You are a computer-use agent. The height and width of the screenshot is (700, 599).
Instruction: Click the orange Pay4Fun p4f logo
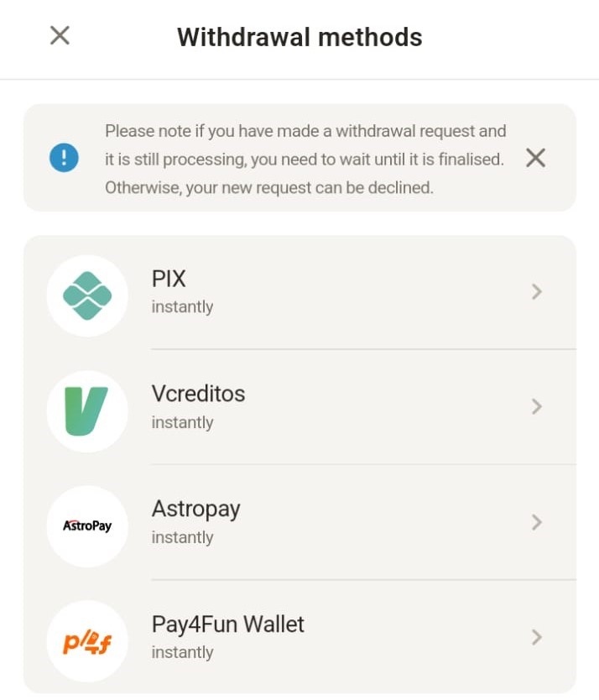tap(87, 641)
